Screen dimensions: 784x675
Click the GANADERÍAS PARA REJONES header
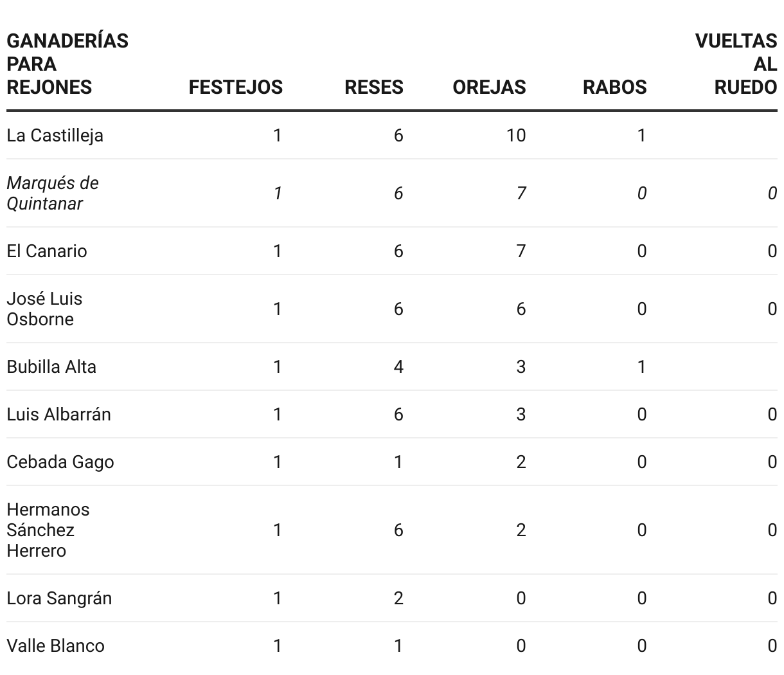click(67, 64)
